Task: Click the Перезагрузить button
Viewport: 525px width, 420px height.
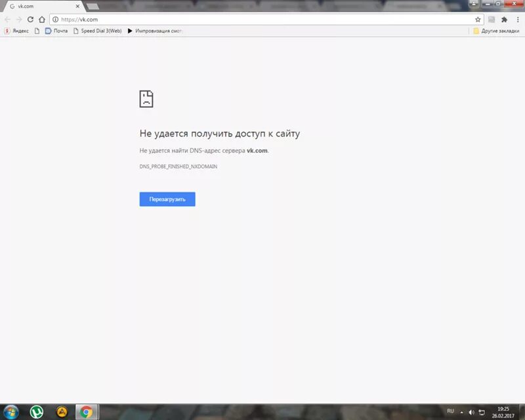Action: pyautogui.click(x=167, y=199)
